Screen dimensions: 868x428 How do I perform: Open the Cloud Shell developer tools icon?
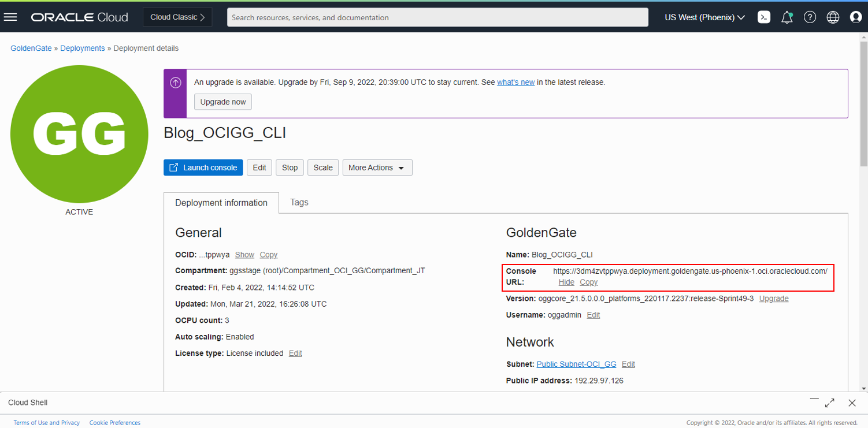coord(764,17)
